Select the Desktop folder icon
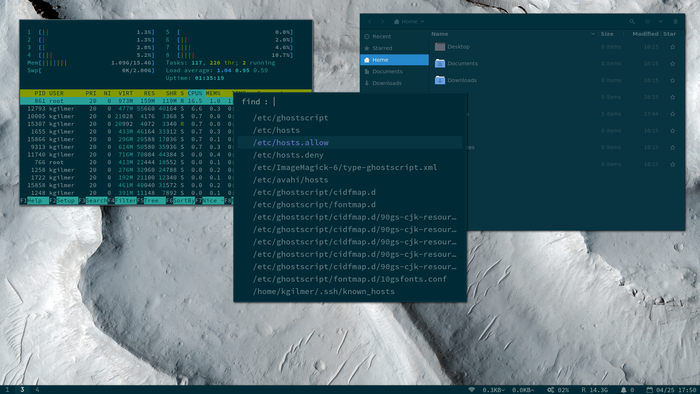 pyautogui.click(x=440, y=47)
